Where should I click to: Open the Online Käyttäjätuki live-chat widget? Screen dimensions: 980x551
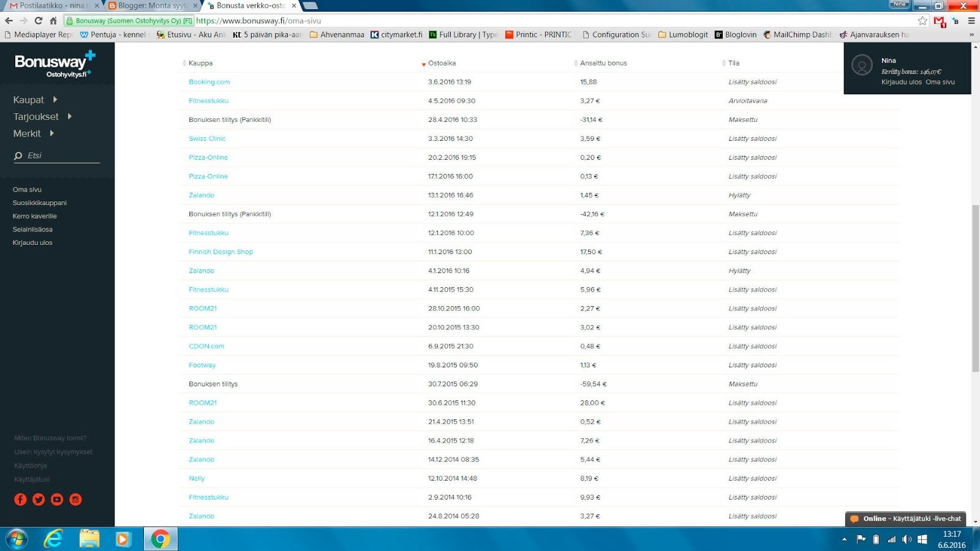[906, 519]
